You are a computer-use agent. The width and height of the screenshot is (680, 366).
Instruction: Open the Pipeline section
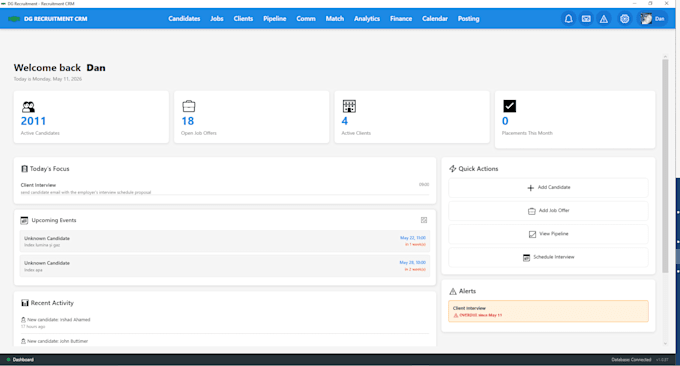[x=275, y=19]
